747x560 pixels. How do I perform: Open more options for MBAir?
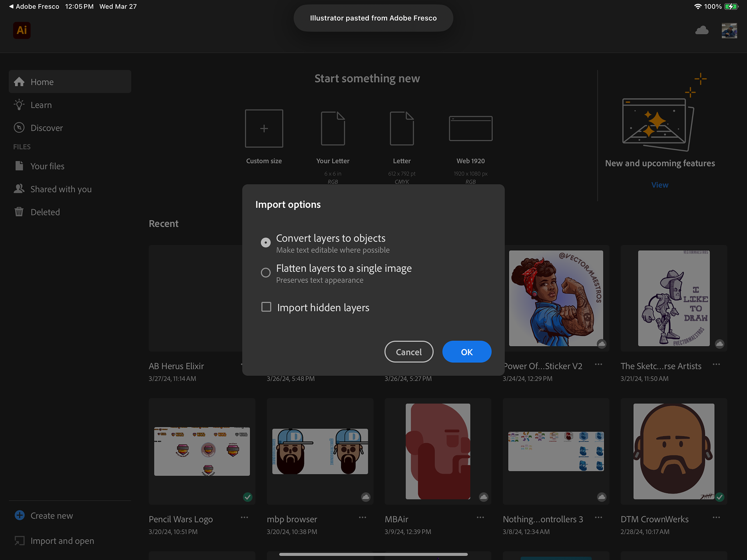coord(480,517)
